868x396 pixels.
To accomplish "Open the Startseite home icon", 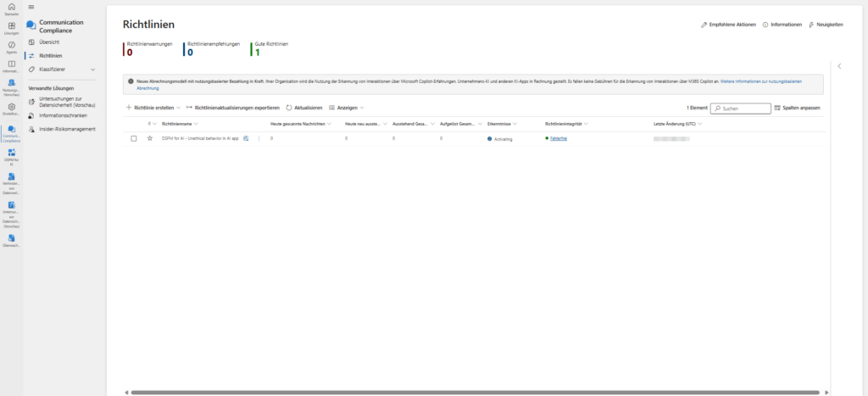I will (x=11, y=9).
